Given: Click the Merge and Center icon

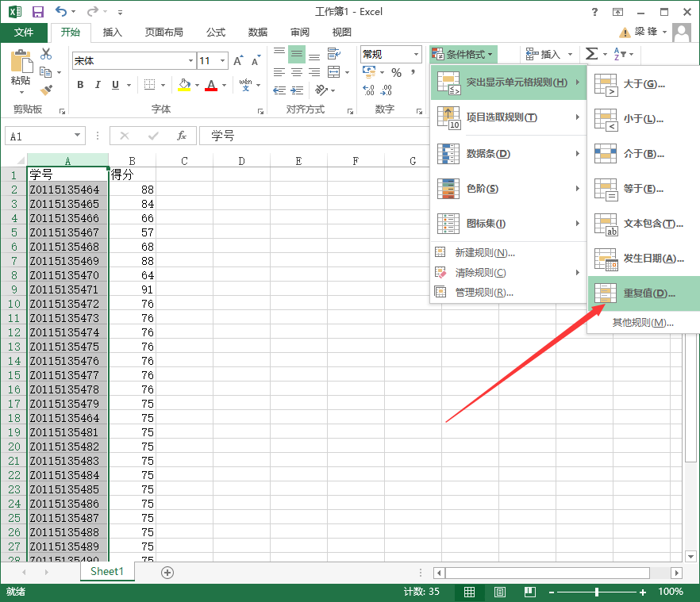Looking at the screenshot, I should [x=333, y=72].
